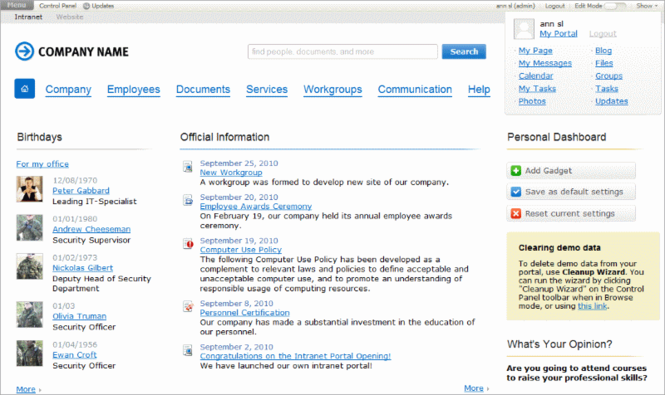Open Andrew Cheeseman profile link
This screenshot has width=665, height=395.
click(91, 229)
